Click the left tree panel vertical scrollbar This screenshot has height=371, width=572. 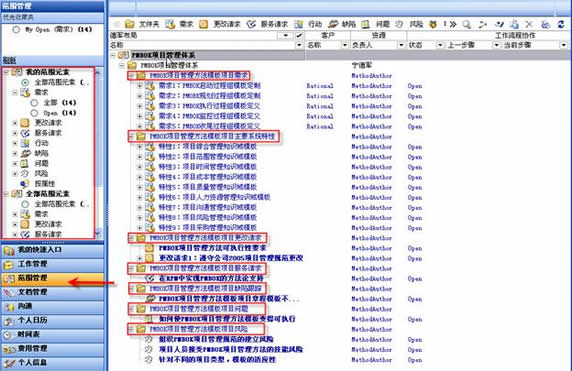(x=98, y=153)
